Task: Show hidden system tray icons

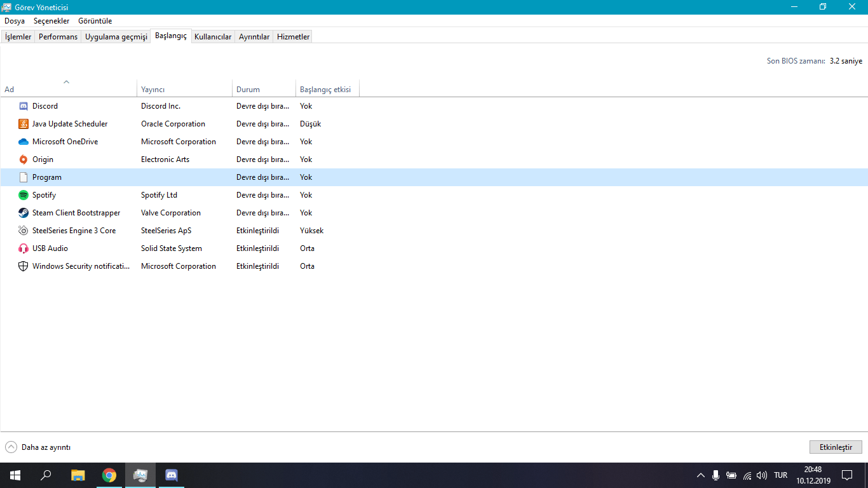Action: [x=700, y=475]
